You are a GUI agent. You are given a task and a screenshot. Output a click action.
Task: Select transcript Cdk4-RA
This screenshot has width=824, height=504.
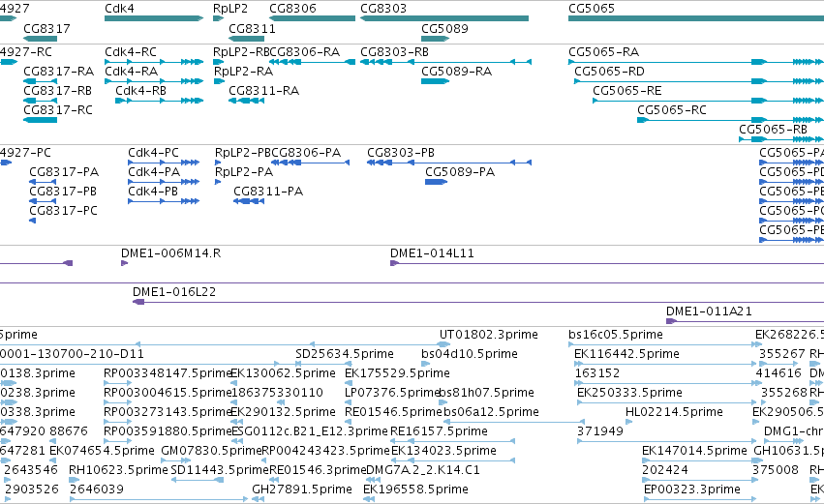[154, 81]
